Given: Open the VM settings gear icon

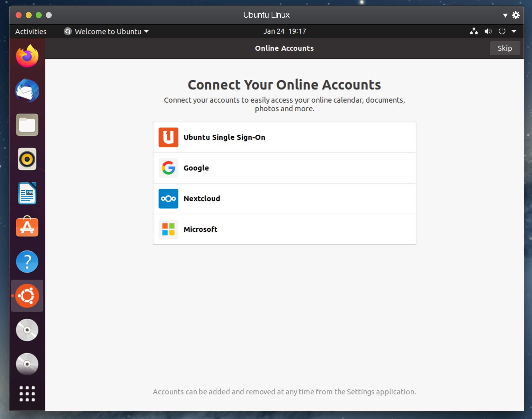Looking at the screenshot, I should tap(516, 15).
